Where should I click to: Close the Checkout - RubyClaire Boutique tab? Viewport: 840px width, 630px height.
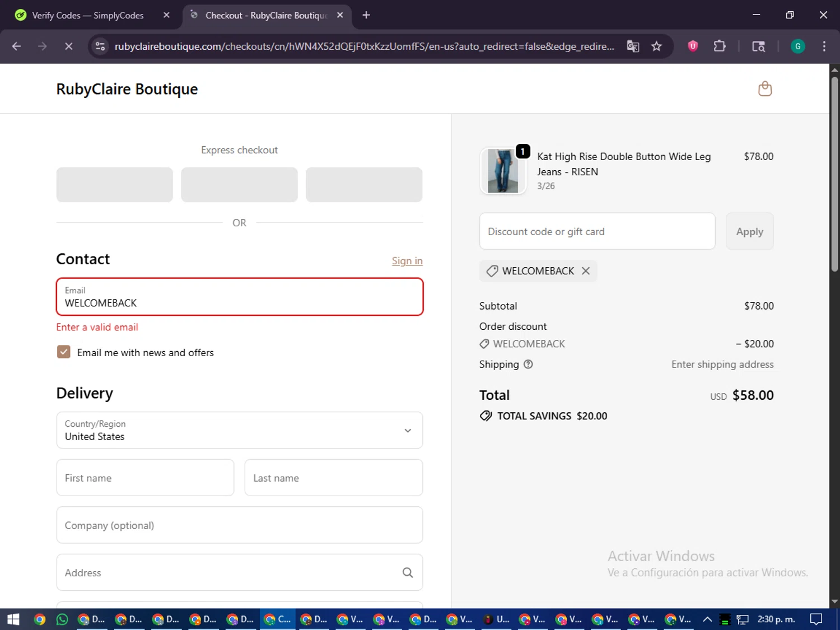coord(340,15)
